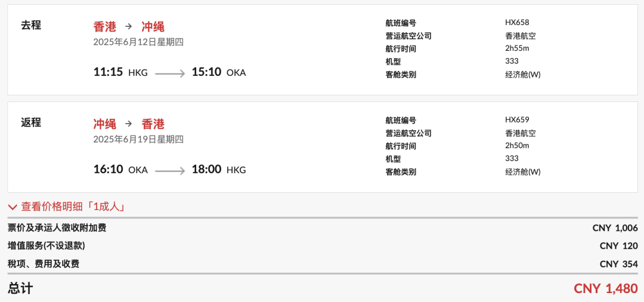Click outbound date 2025年6月12日星期四
Image resolution: width=644 pixels, height=302 pixels.
pyautogui.click(x=138, y=42)
